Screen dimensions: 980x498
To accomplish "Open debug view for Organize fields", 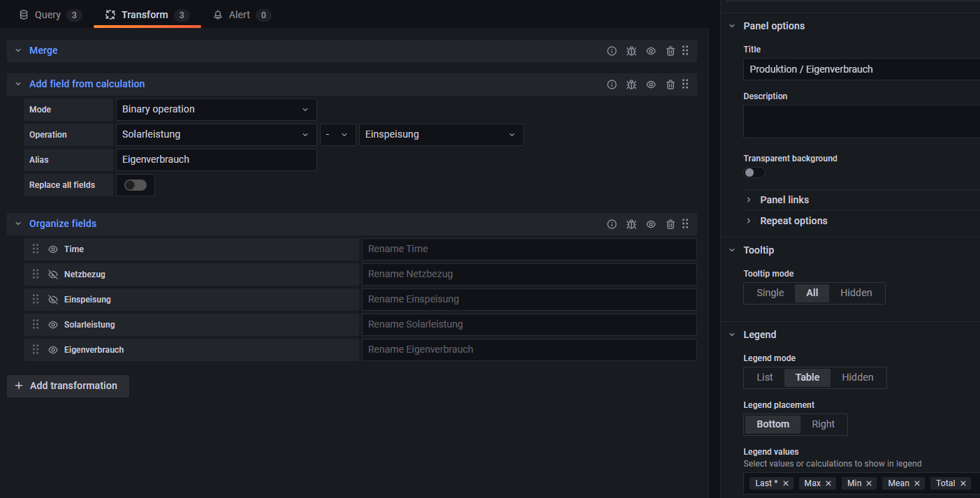I will (631, 224).
